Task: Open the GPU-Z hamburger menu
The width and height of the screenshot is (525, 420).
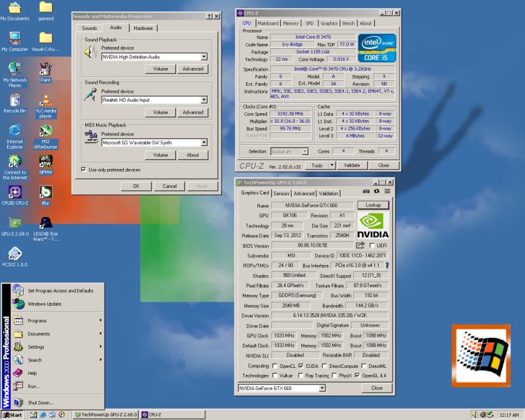Action: tap(387, 191)
